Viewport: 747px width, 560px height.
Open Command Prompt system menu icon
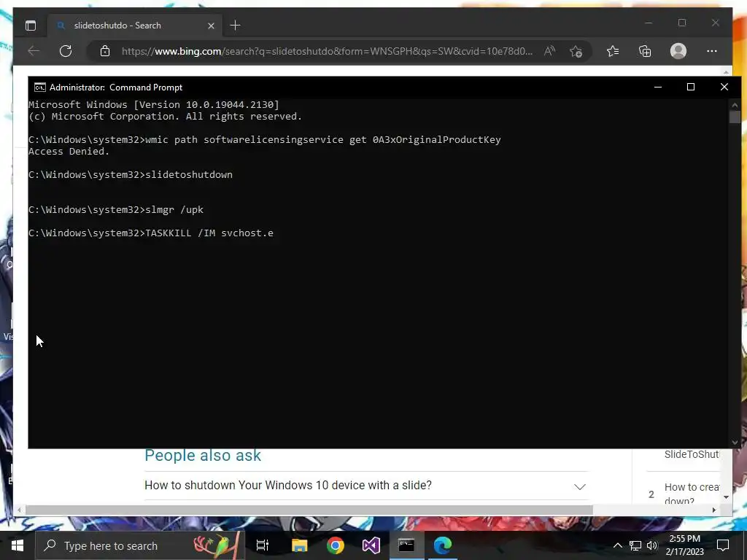pos(40,87)
